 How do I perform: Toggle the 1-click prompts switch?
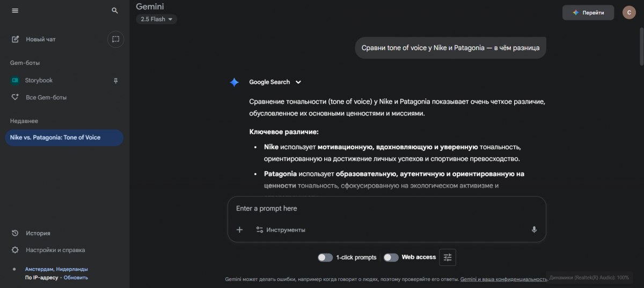pos(325,257)
